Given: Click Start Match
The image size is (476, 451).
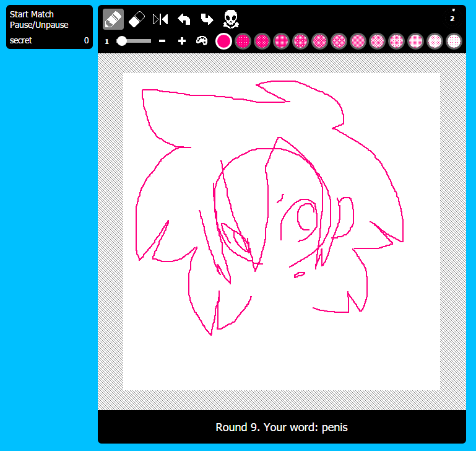Looking at the screenshot, I should point(32,14).
